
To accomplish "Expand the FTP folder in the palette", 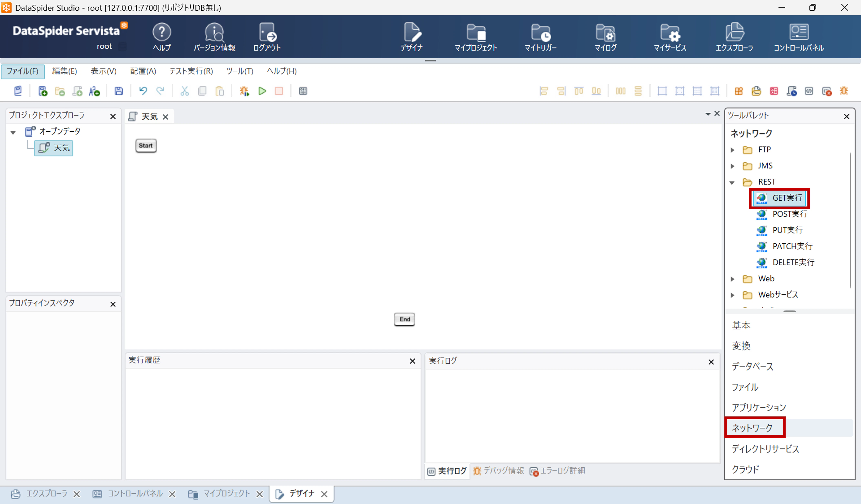I will (x=732, y=150).
